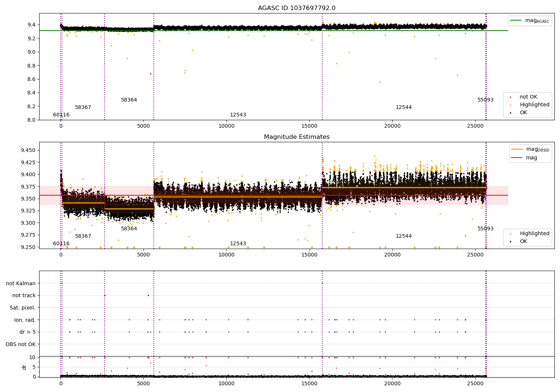This screenshot has width=560, height=392.
Task: Click x-axis tick 10000 under the dr plot
Action: [x=227, y=383]
